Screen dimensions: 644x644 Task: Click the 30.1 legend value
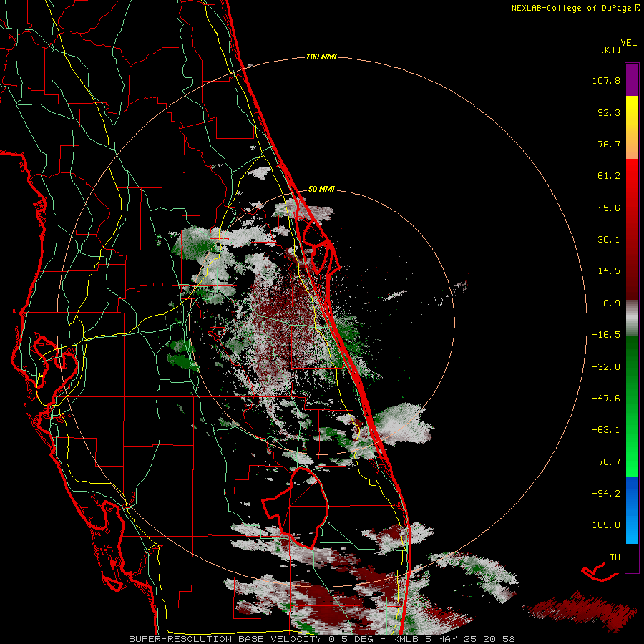click(609, 240)
